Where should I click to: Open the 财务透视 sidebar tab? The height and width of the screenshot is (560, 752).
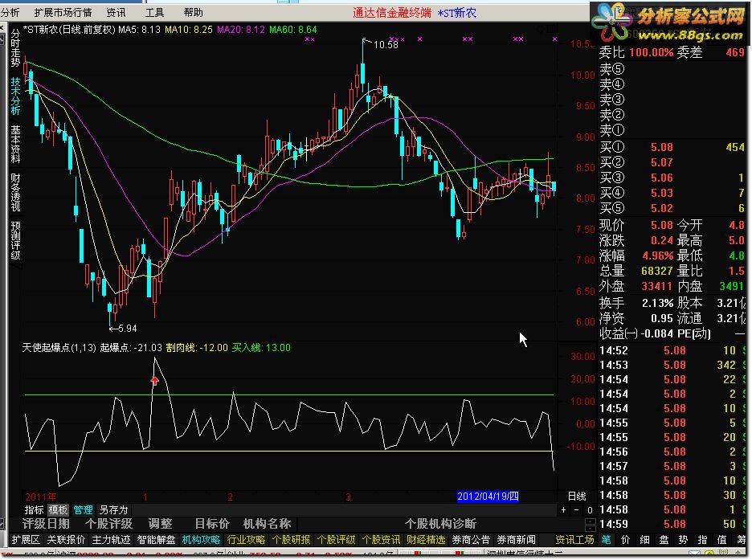[x=15, y=192]
